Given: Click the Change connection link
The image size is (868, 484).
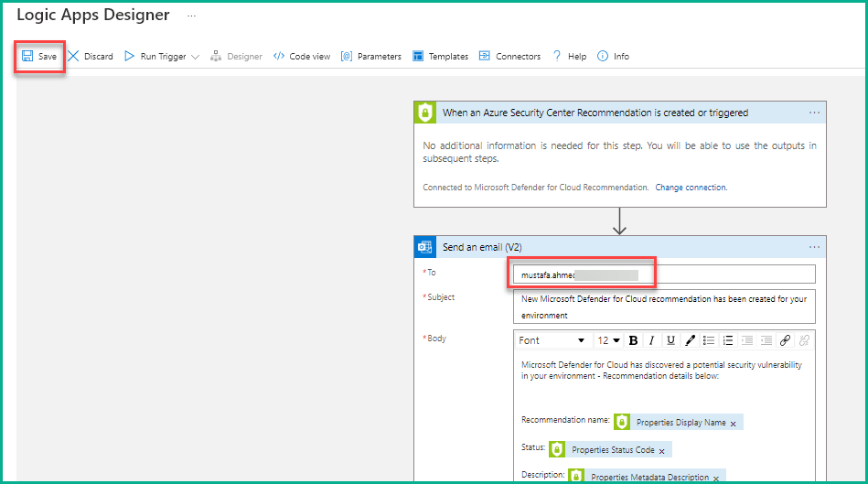Looking at the screenshot, I should pos(691,188).
